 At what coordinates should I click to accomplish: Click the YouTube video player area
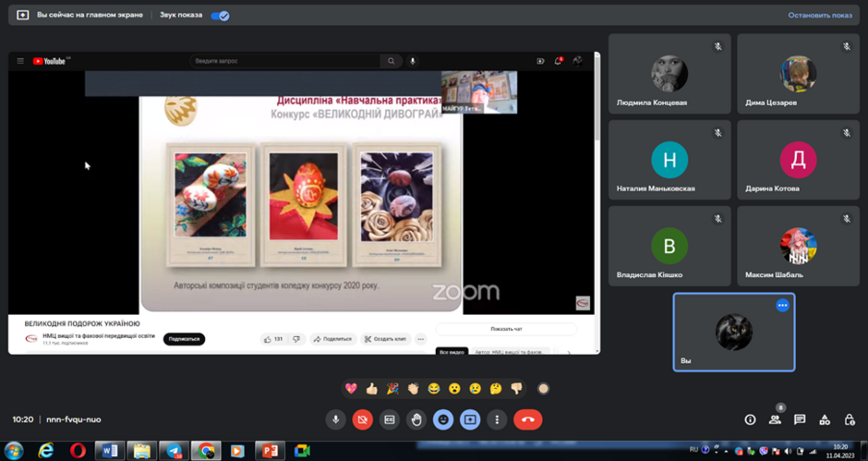coord(301,192)
